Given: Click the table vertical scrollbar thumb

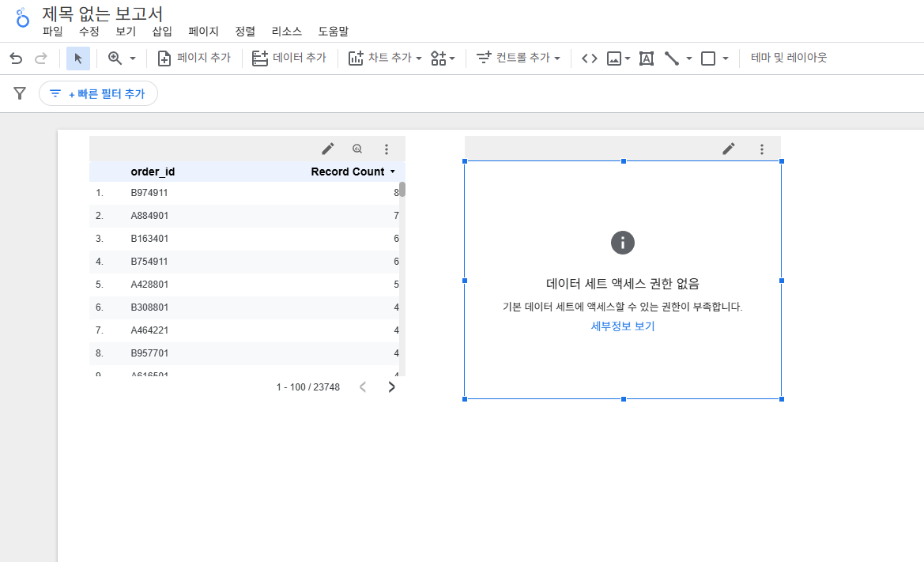Looking at the screenshot, I should pyautogui.click(x=402, y=189).
